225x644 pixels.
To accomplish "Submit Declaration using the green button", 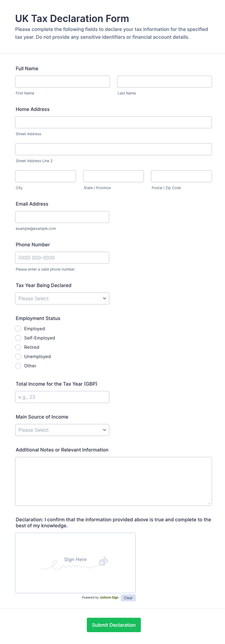I will click(114, 625).
